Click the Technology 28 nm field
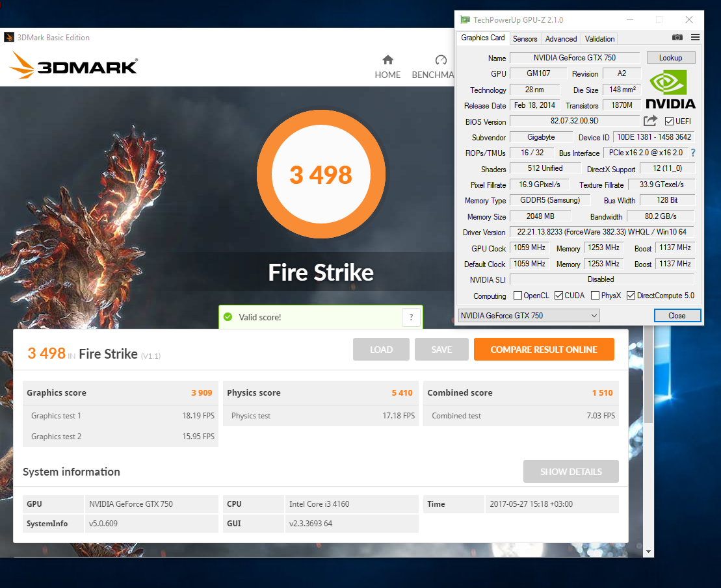 click(x=535, y=90)
